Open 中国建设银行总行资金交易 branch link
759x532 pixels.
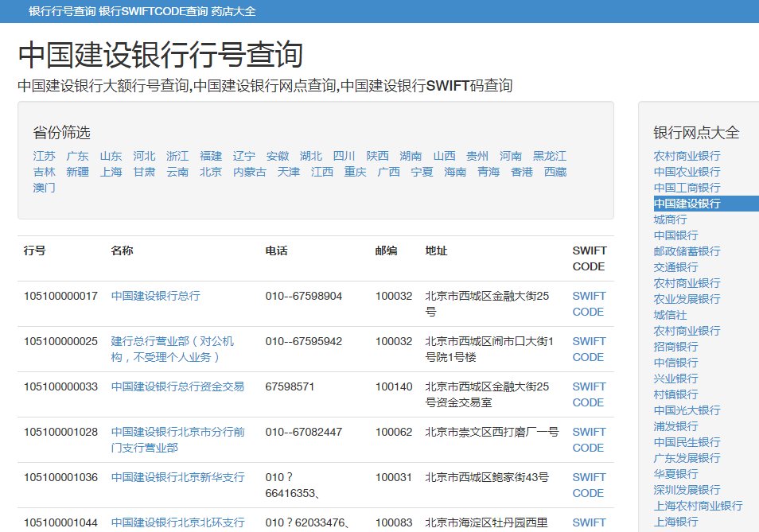point(177,386)
